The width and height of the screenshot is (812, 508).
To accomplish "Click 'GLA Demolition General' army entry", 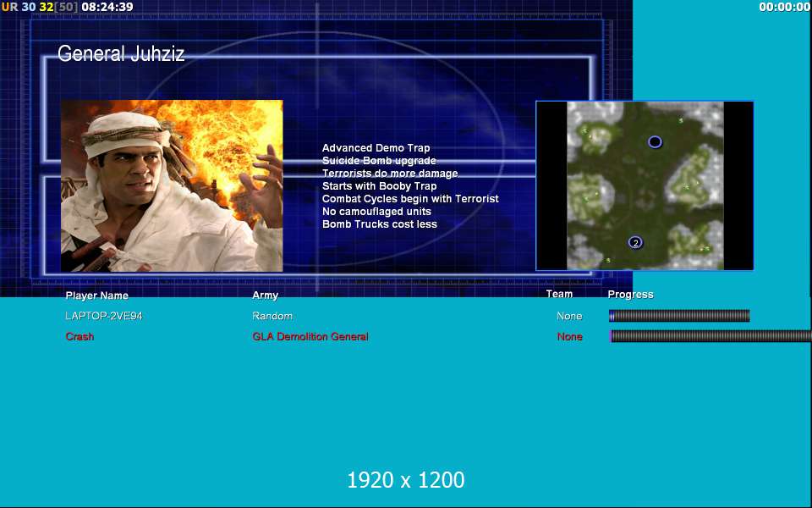I will click(310, 336).
